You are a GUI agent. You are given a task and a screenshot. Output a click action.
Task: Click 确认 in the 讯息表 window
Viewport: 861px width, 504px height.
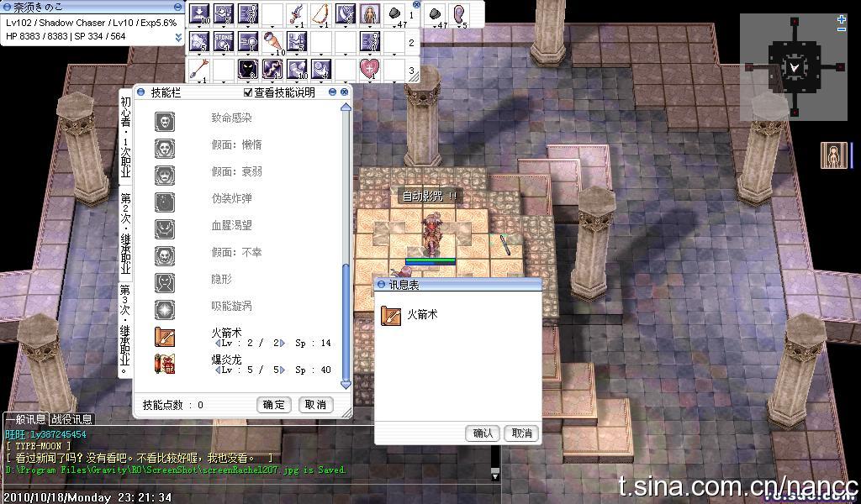(483, 433)
